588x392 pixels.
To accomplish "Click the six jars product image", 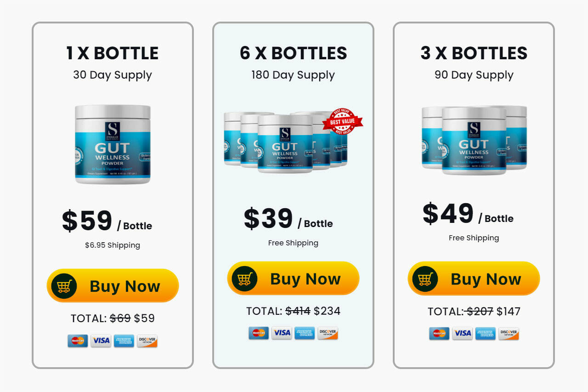I will tap(286, 142).
